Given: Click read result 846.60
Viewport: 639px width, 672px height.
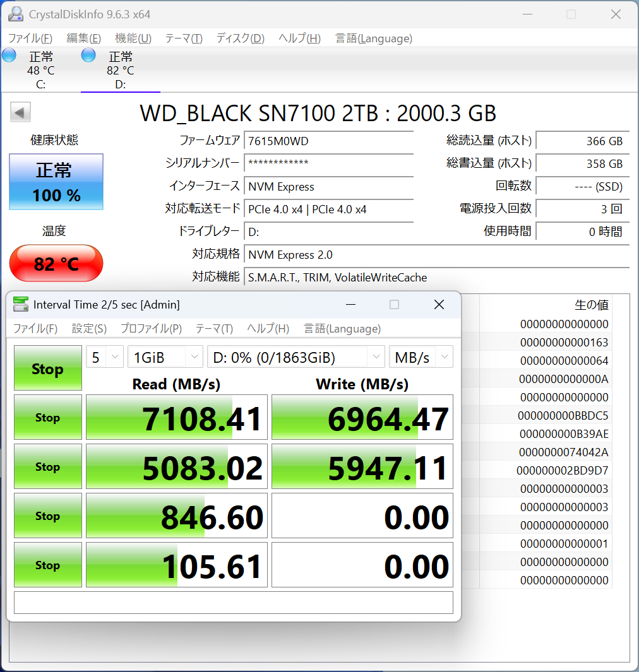Looking at the screenshot, I should tap(177, 516).
